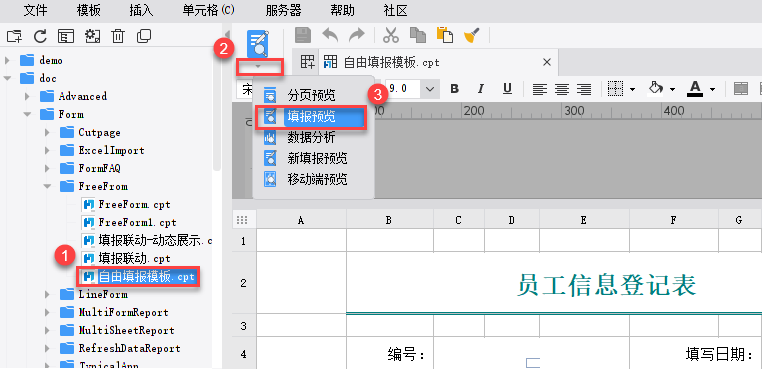Apply font color with the A swatch

click(x=695, y=89)
